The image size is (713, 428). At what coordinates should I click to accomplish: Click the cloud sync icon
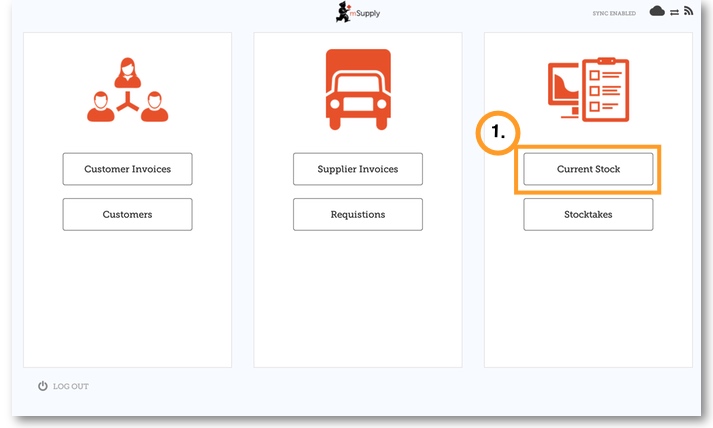(x=657, y=12)
